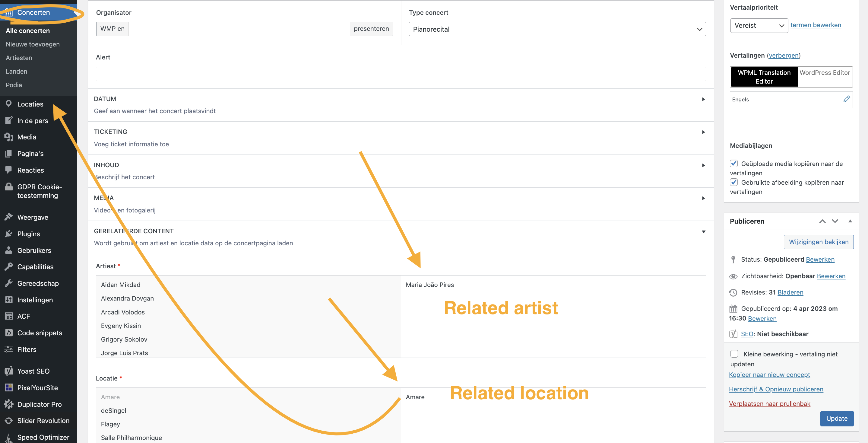Select Arcadi Volodos in artist list
The image size is (868, 443).
(x=123, y=312)
